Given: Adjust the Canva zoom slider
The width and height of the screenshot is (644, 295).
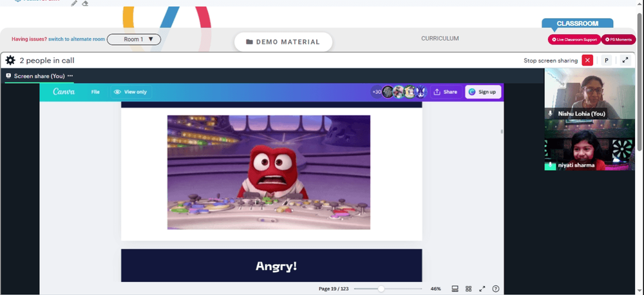Looking at the screenshot, I should 381,289.
